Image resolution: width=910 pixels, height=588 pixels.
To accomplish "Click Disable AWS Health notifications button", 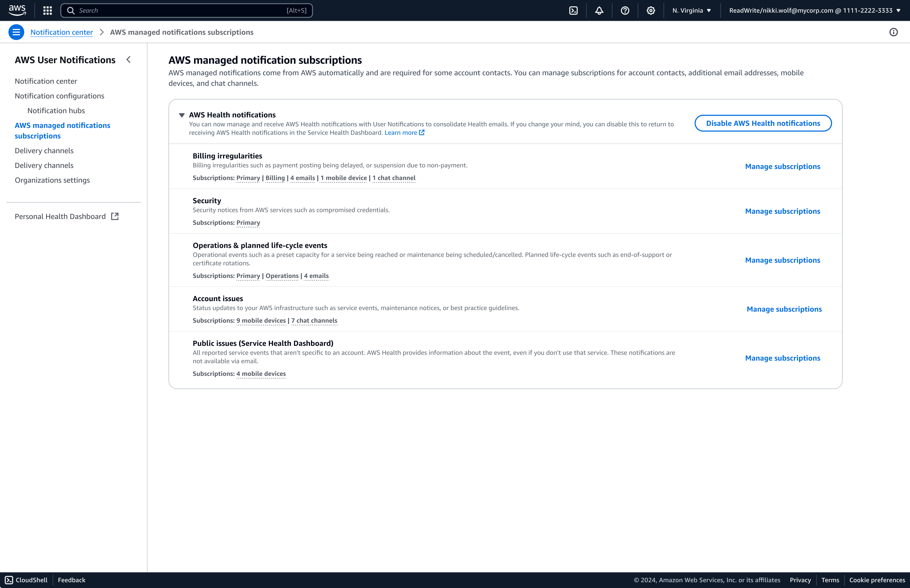I will click(763, 123).
